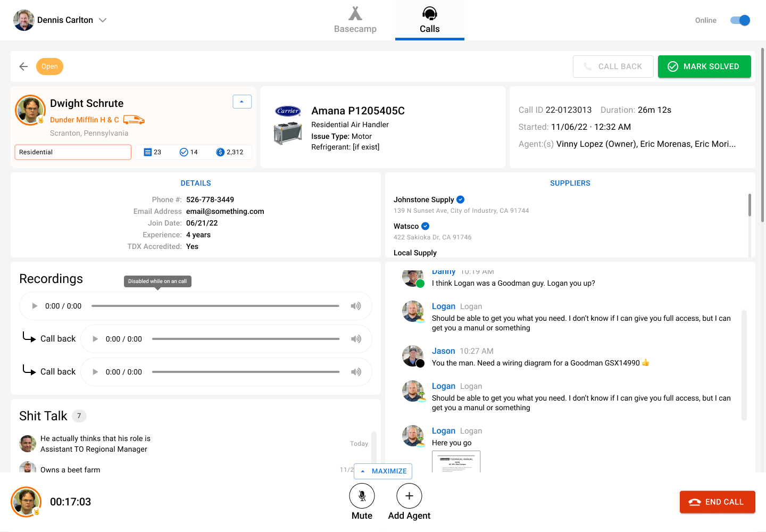The image size is (766, 532).
Task: Play the first recording
Action: point(35,306)
